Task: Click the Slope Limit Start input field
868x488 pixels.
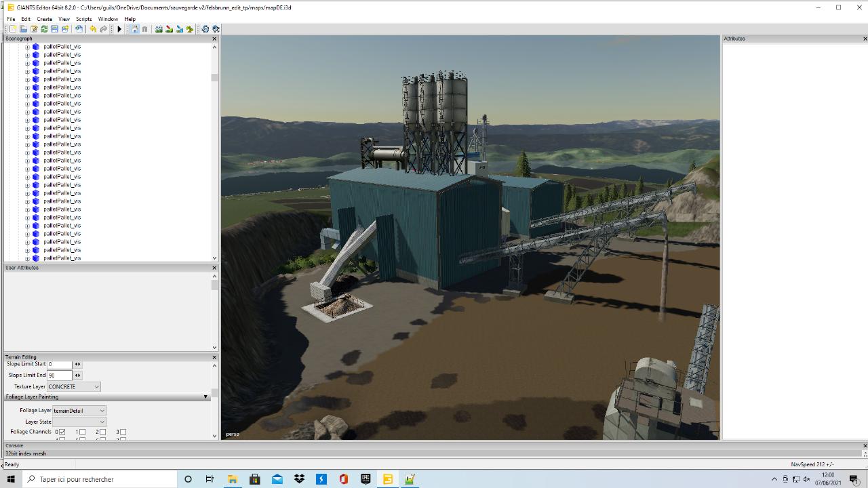Action: click(60, 364)
